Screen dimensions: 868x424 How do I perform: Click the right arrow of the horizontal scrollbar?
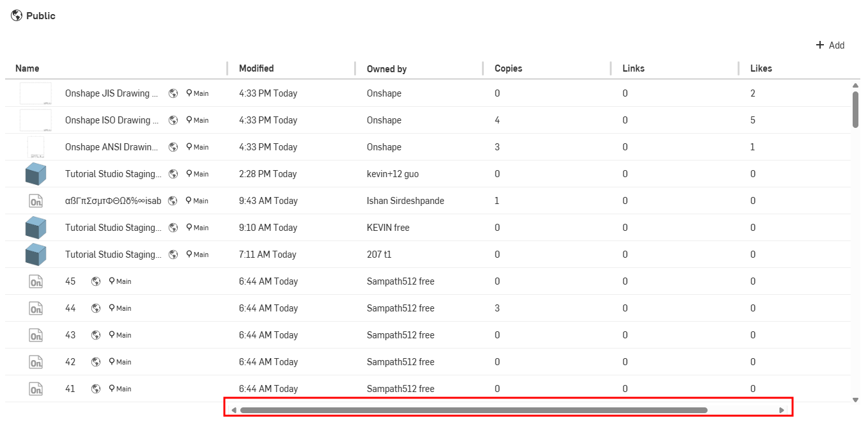click(x=781, y=410)
